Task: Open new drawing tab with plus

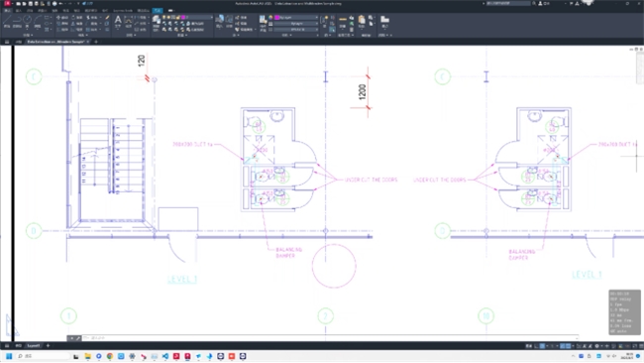Action: (96, 42)
